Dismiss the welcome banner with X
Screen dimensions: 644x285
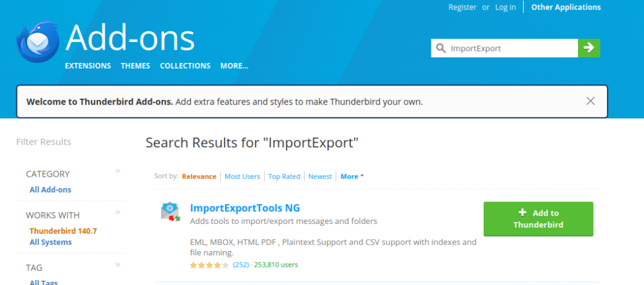pyautogui.click(x=591, y=101)
